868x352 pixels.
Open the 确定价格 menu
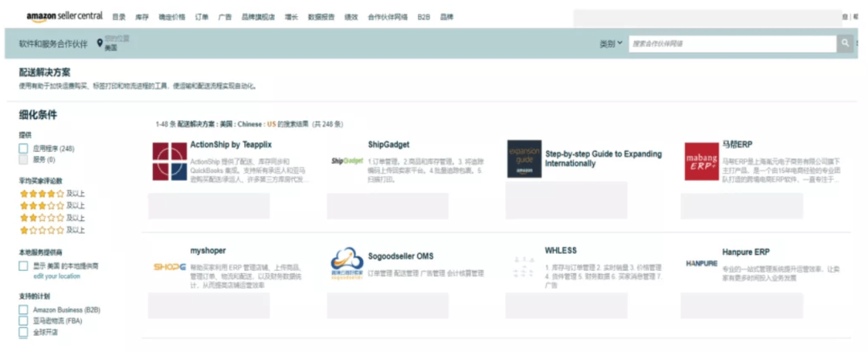(172, 17)
